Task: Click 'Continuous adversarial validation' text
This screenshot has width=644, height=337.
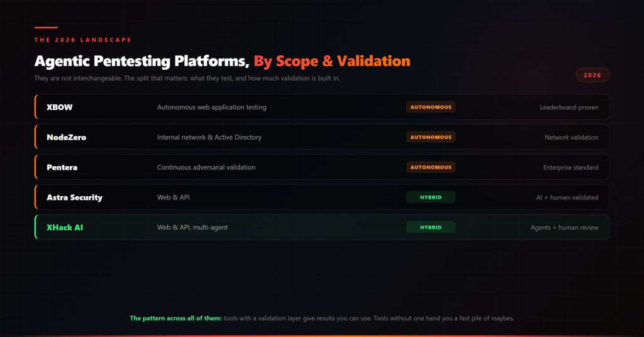Action: [206, 167]
